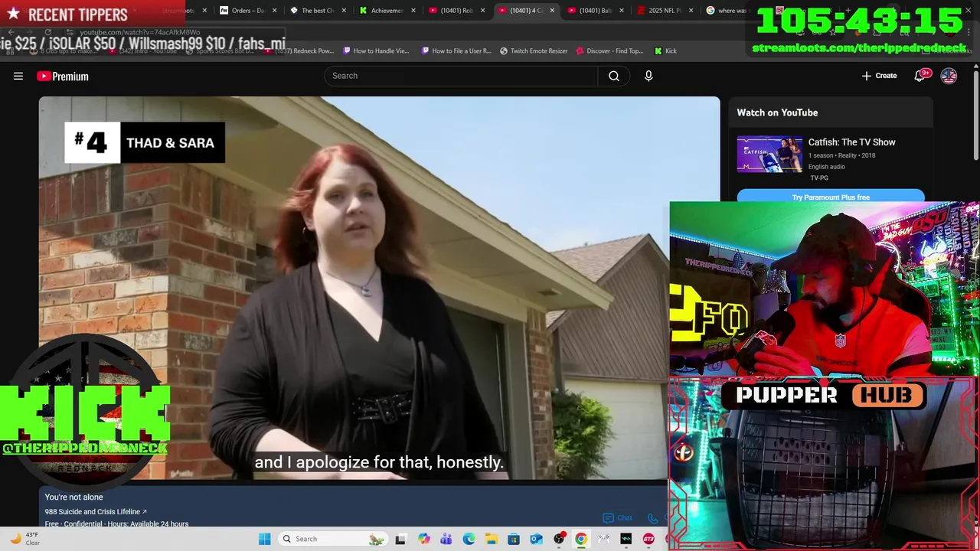980x551 pixels.
Task: Close the Orders browser tab
Action: pyautogui.click(x=274, y=11)
